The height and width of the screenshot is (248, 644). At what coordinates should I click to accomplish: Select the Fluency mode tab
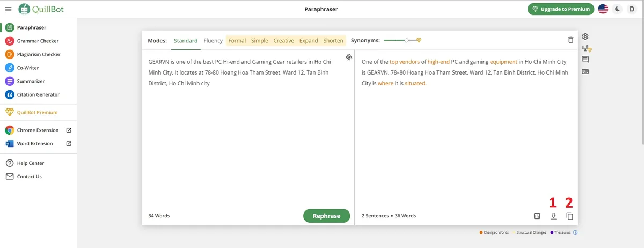click(213, 41)
